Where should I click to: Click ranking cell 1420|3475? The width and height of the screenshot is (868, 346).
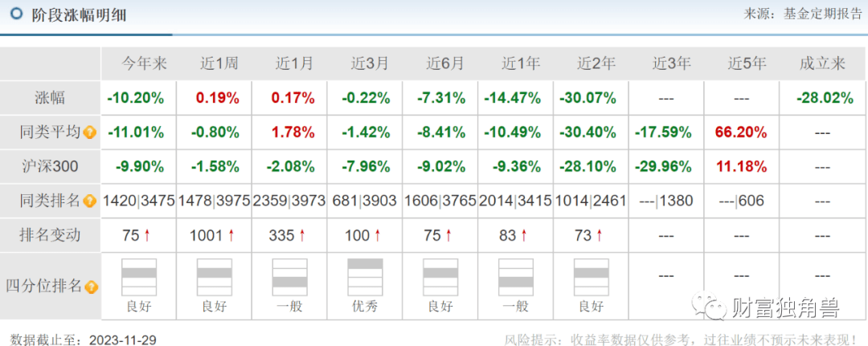point(138,201)
